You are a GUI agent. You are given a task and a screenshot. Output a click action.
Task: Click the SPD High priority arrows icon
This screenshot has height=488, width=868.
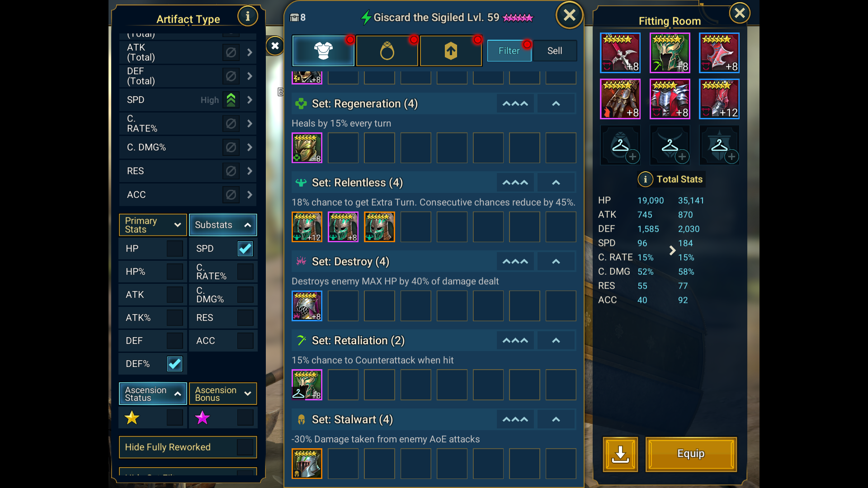point(231,100)
